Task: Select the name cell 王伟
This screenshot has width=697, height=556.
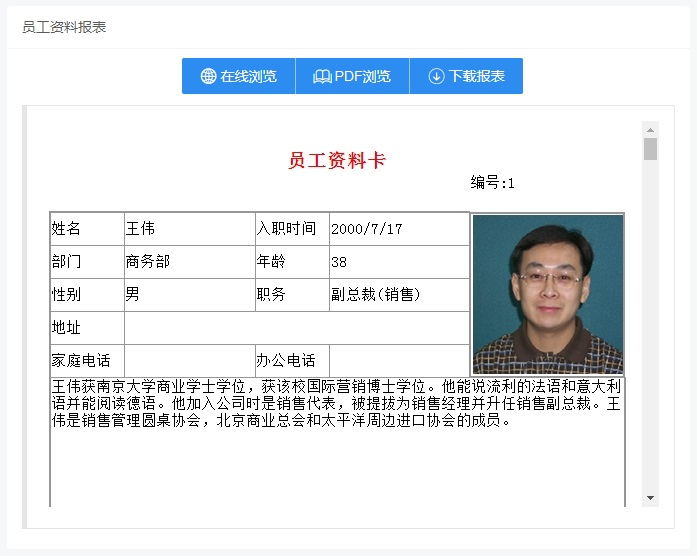Action: pos(190,228)
